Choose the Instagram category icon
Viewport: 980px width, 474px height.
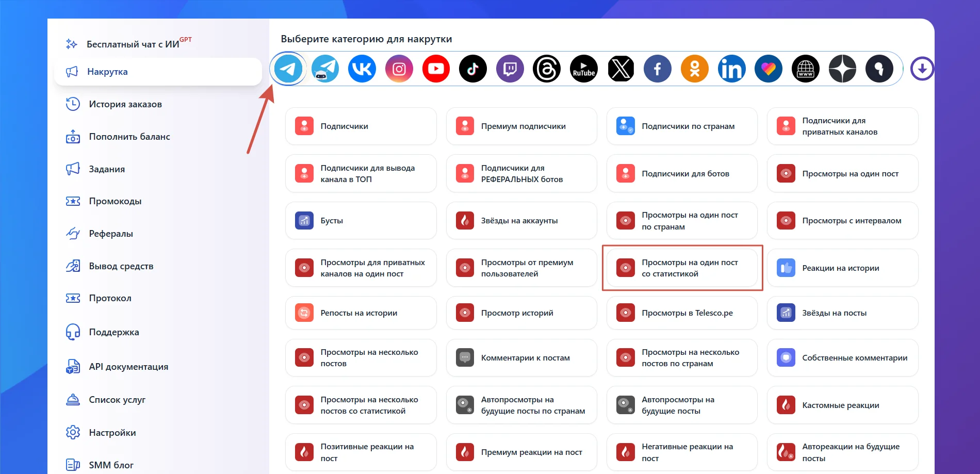pyautogui.click(x=399, y=69)
